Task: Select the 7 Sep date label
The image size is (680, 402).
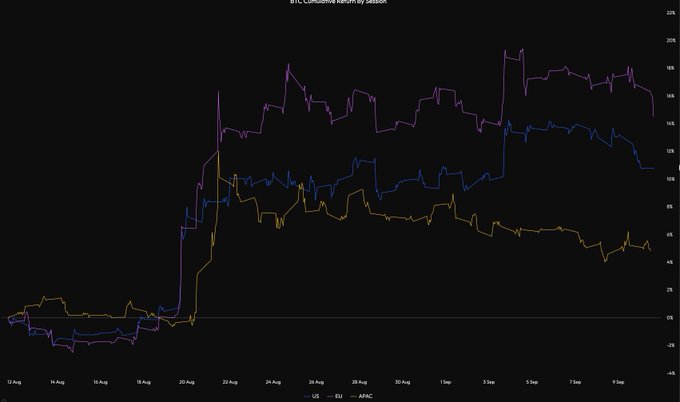Action: pos(575,382)
